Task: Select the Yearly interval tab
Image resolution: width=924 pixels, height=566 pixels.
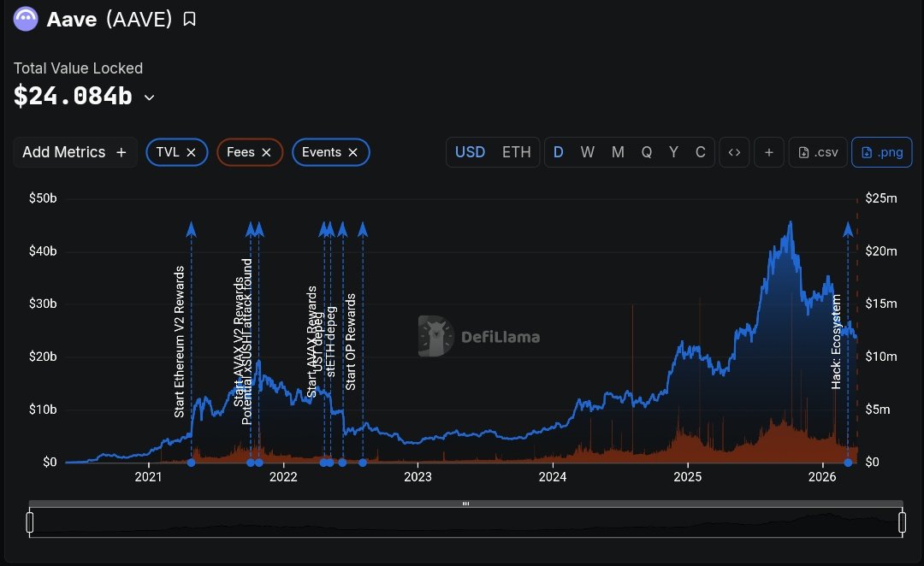Action: (x=673, y=151)
